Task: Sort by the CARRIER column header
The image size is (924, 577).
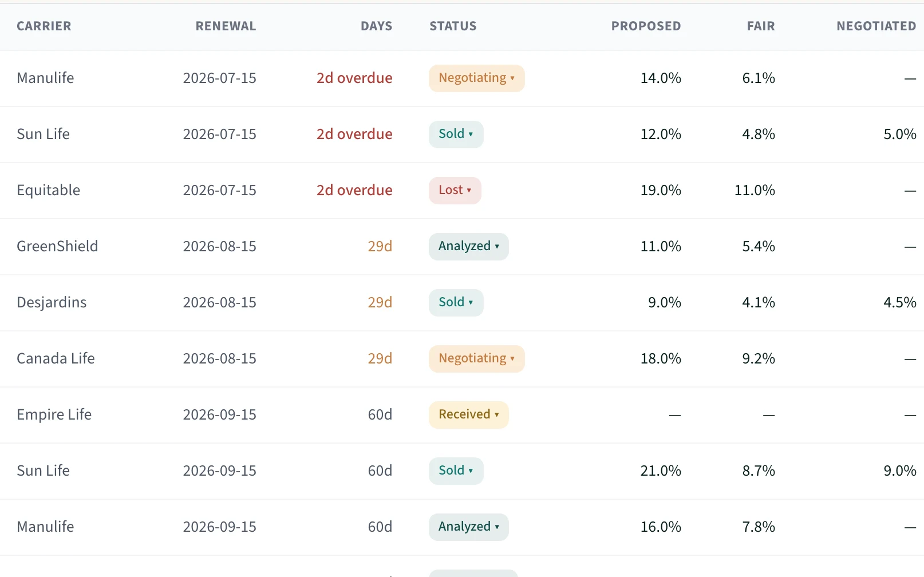Action: tap(44, 26)
